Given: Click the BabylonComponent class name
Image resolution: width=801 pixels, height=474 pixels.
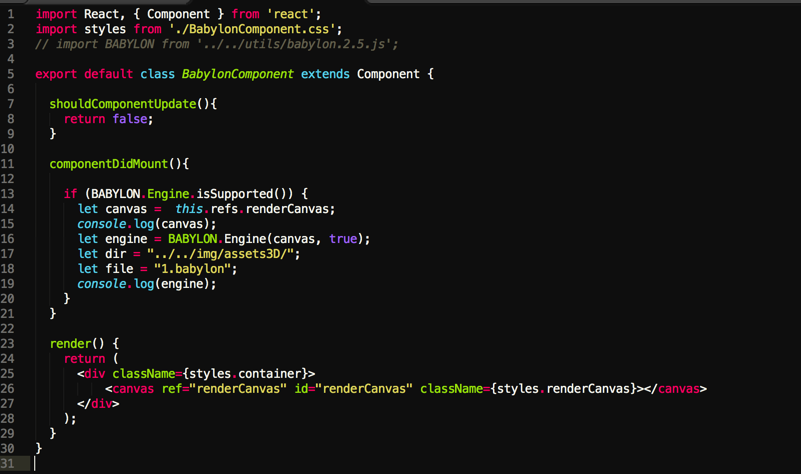Looking at the screenshot, I should [238, 74].
